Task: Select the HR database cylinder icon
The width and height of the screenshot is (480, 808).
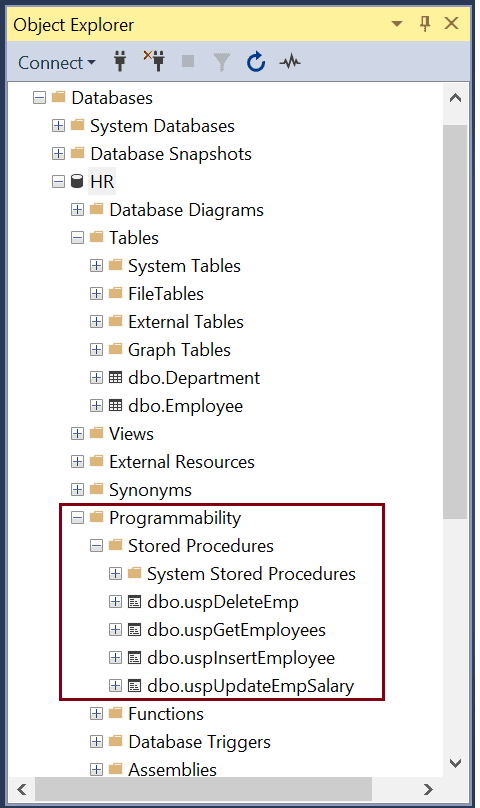Action: click(x=77, y=181)
